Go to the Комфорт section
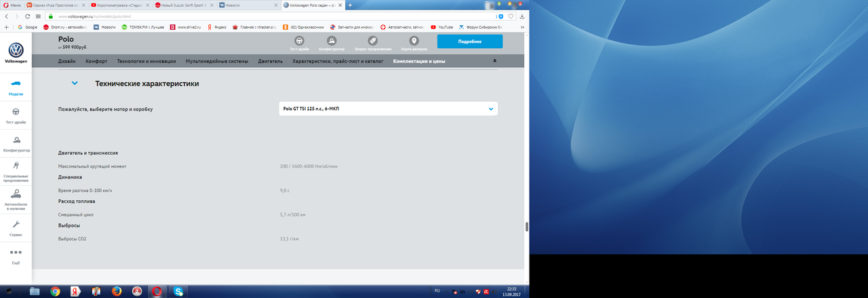This screenshot has width=868, height=298. [96, 61]
